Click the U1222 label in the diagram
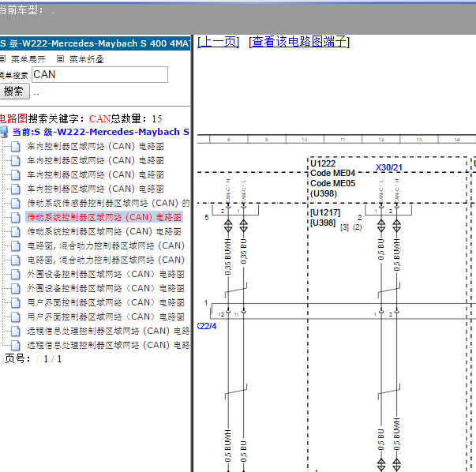This screenshot has width=476, height=472. point(323,163)
